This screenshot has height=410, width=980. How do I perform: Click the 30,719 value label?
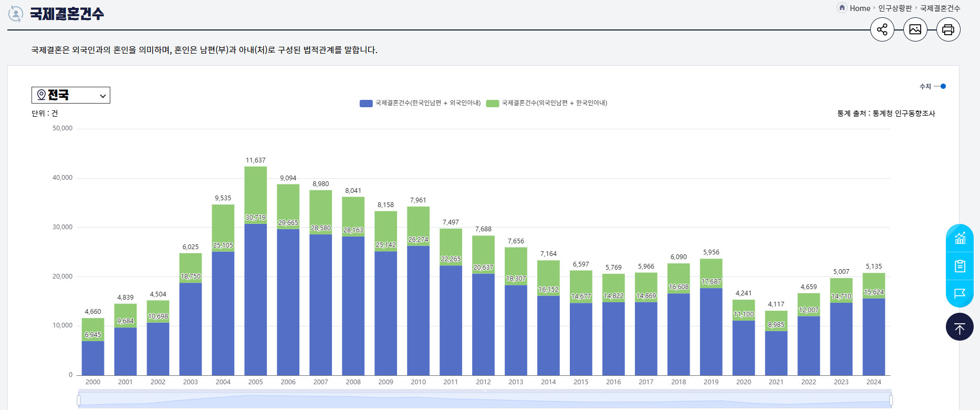pyautogui.click(x=256, y=218)
